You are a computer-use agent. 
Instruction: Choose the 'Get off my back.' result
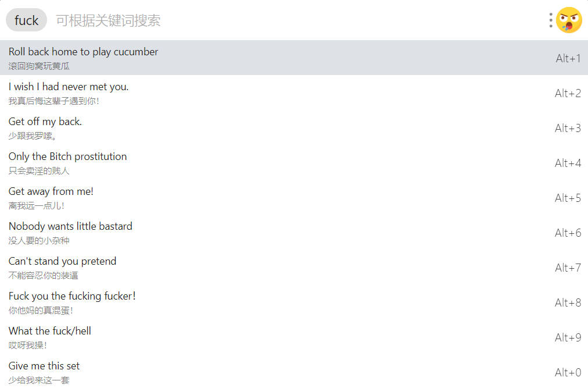(x=294, y=128)
